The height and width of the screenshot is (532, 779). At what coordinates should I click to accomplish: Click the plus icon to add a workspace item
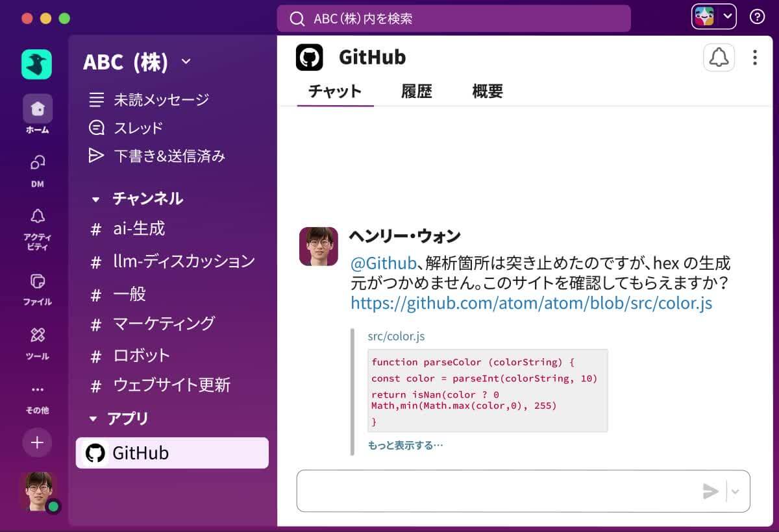[37, 442]
